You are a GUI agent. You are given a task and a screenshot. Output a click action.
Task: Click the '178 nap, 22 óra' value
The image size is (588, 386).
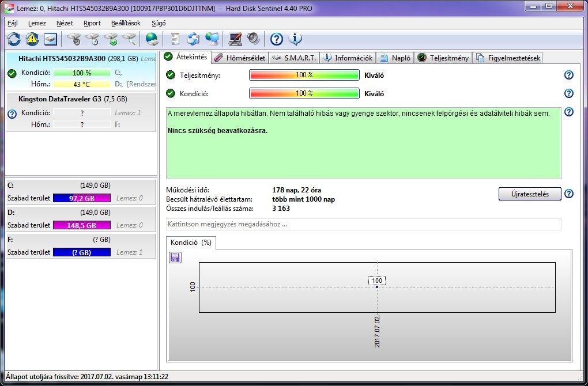(297, 190)
